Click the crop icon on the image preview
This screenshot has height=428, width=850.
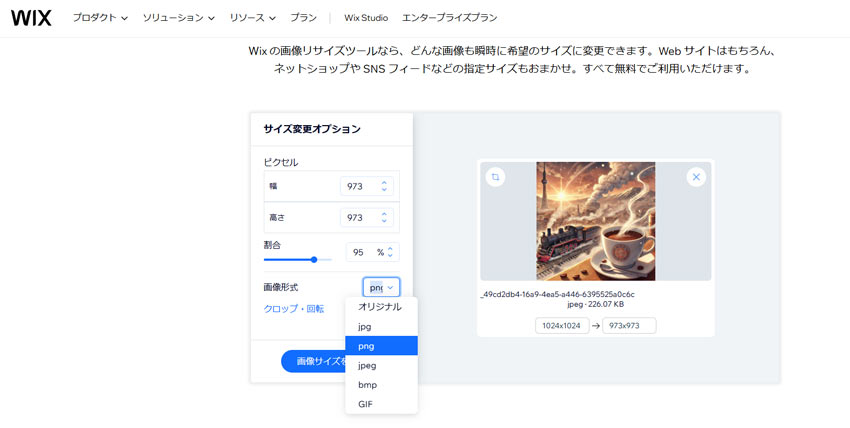coord(495,177)
